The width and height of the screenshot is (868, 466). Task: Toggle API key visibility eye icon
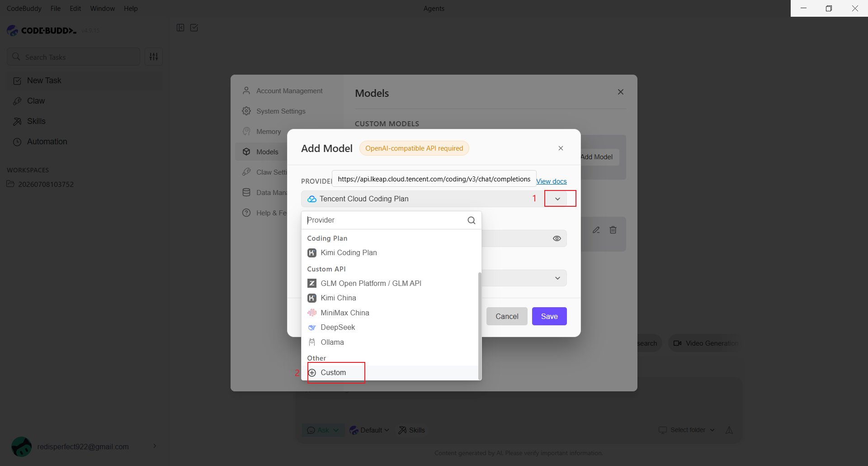pyautogui.click(x=557, y=238)
